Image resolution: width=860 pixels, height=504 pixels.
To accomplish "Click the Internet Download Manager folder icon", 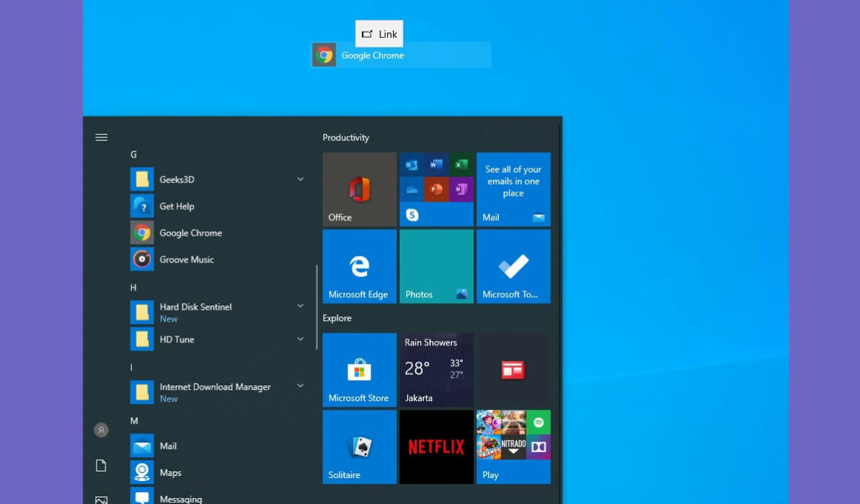I will [142, 393].
